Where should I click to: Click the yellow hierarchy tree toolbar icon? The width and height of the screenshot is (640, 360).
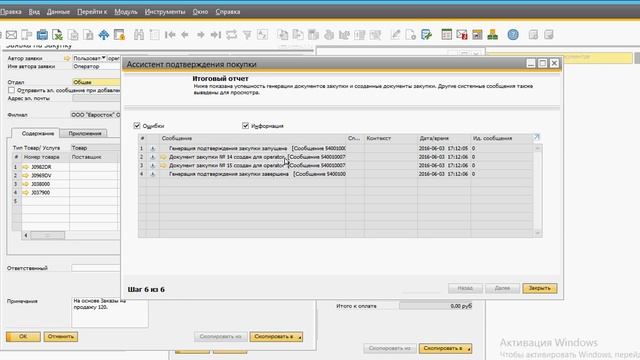coord(493,35)
